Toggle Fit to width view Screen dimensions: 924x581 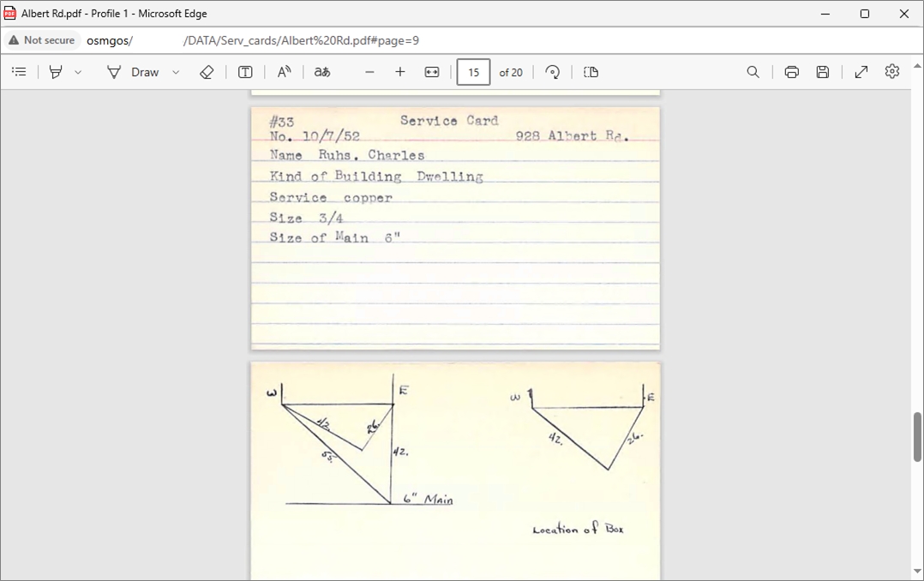tap(432, 72)
